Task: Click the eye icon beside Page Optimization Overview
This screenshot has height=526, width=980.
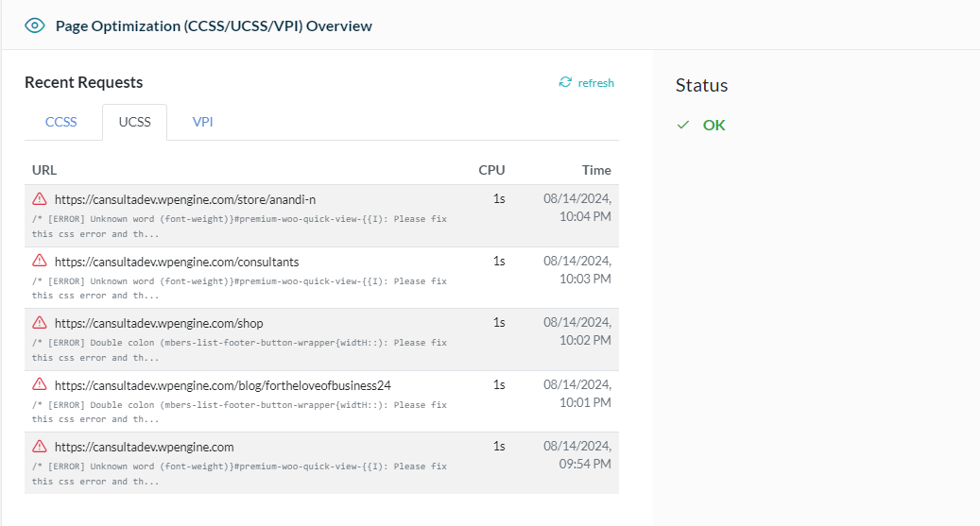Action: click(x=34, y=25)
